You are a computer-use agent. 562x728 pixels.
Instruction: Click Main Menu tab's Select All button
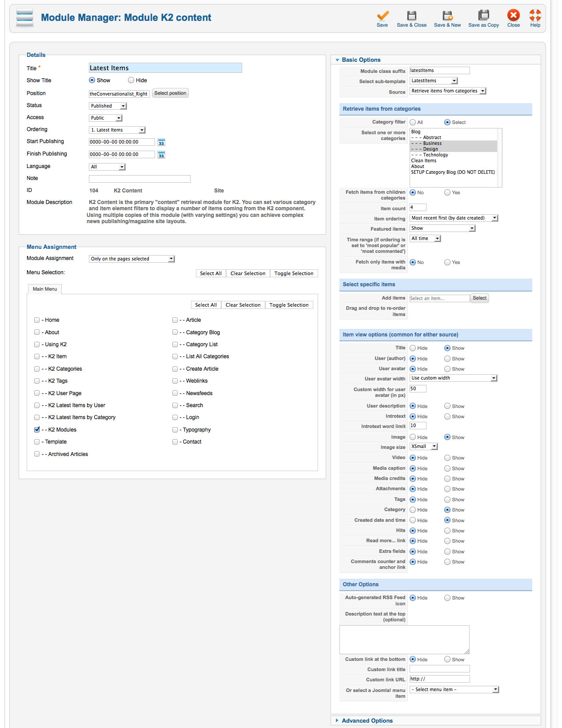coord(206,305)
